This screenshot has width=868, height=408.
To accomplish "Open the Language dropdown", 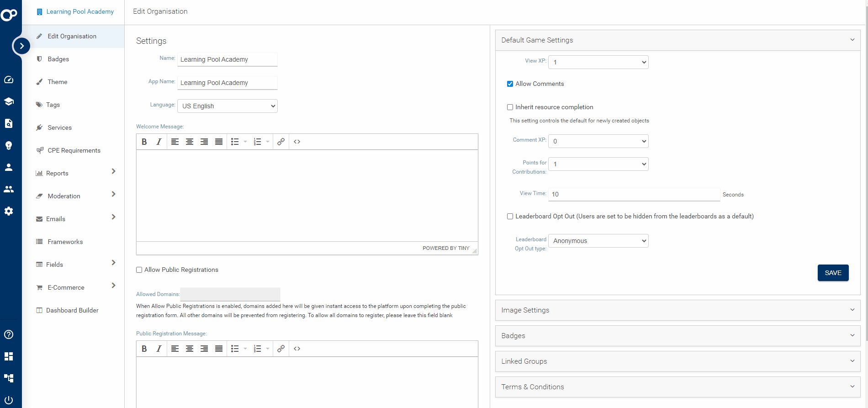I will [x=228, y=106].
